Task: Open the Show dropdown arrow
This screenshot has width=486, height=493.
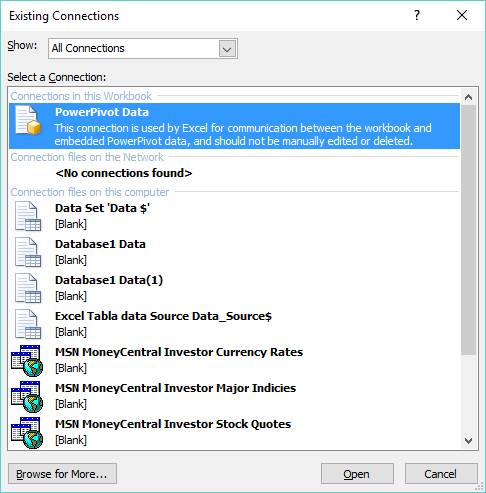Action: [227, 49]
